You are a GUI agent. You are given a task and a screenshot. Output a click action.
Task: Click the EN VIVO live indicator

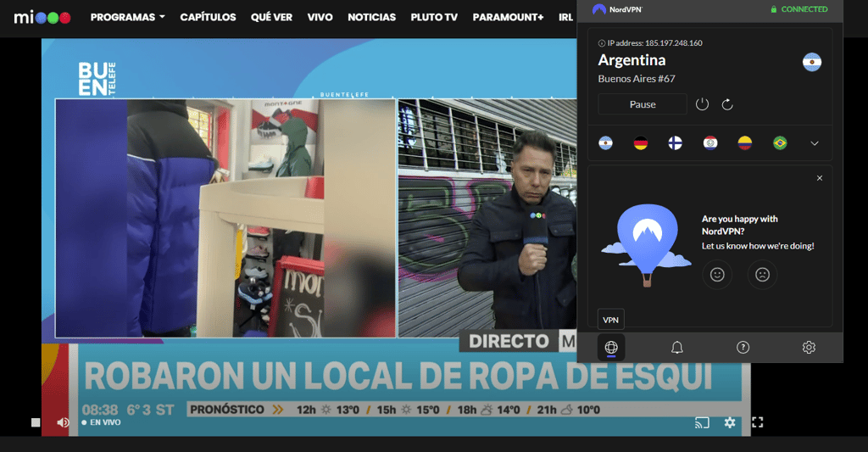[102, 422]
